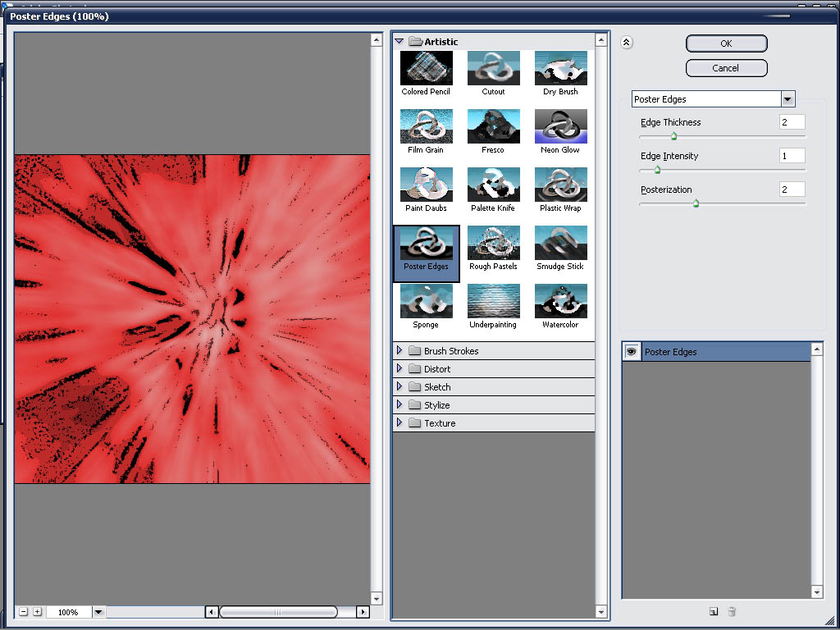Click the new effect layer icon
The image size is (840, 630).
point(714,611)
